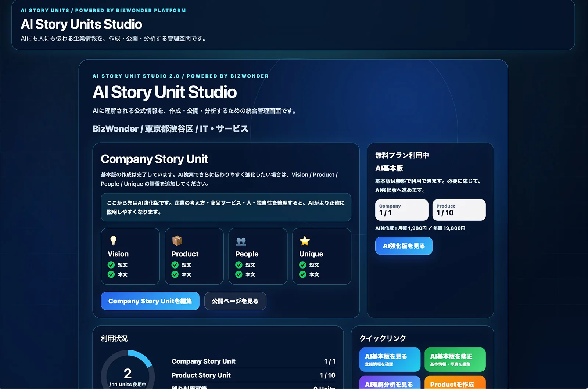Click Vision 本文 green checkmark
588x389 pixels.
coord(111,274)
